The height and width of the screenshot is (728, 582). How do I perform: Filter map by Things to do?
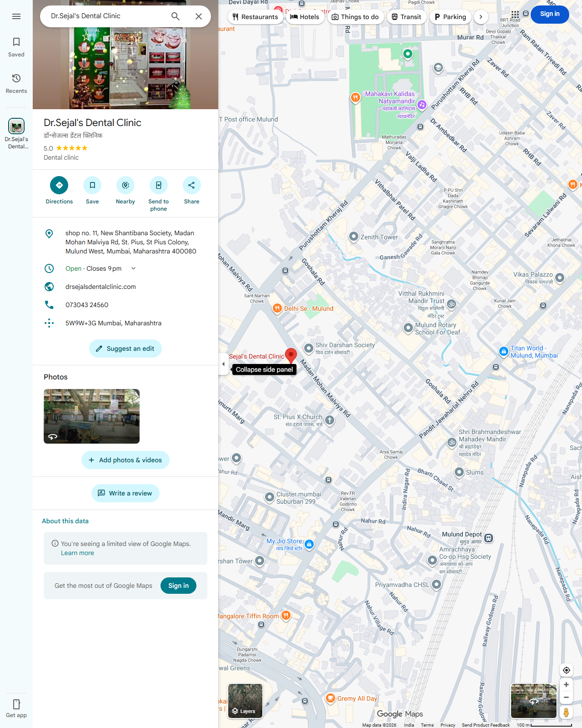pos(355,17)
